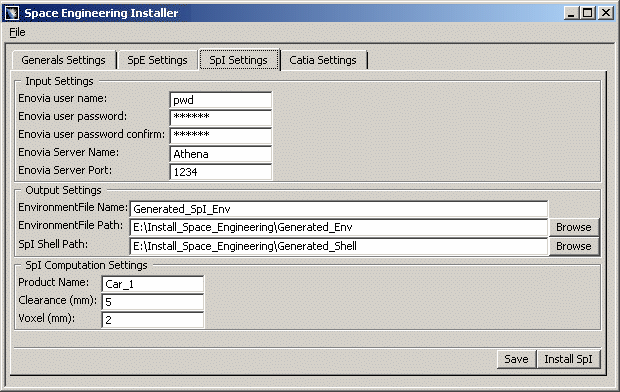The width and height of the screenshot is (620, 392).
Task: Focus the Product Name field
Action: [x=153, y=284]
